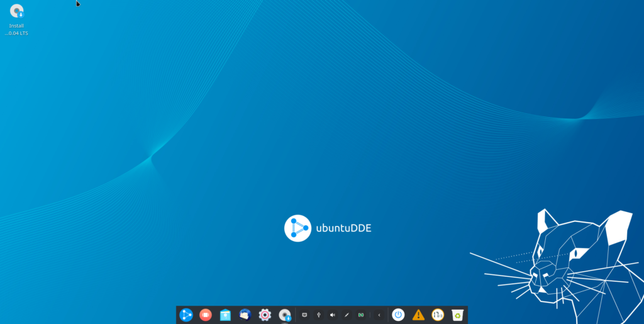
Task: Open the volume speaker tray icon
Action: (333, 315)
